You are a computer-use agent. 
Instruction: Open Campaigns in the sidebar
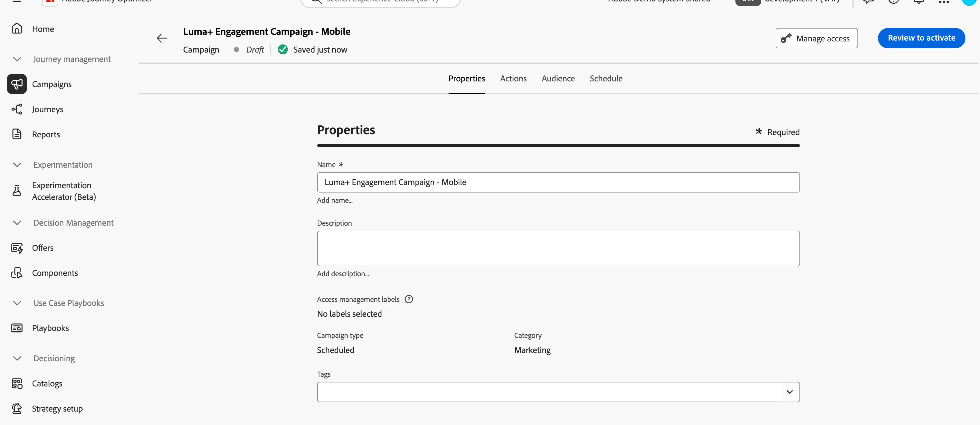pos(52,84)
